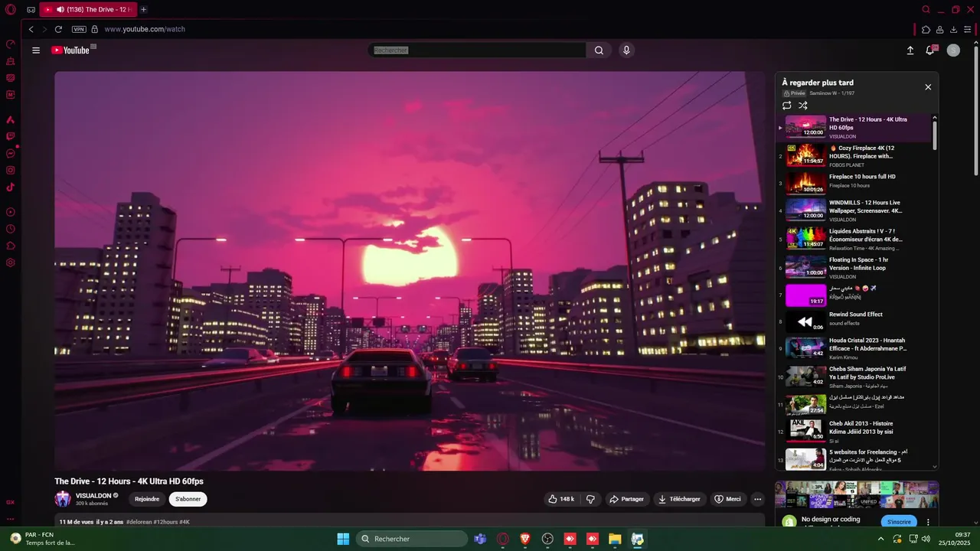Viewport: 980px width, 551px height.
Task: Open toolbar extensions cube icon near address bar
Action: point(926,29)
